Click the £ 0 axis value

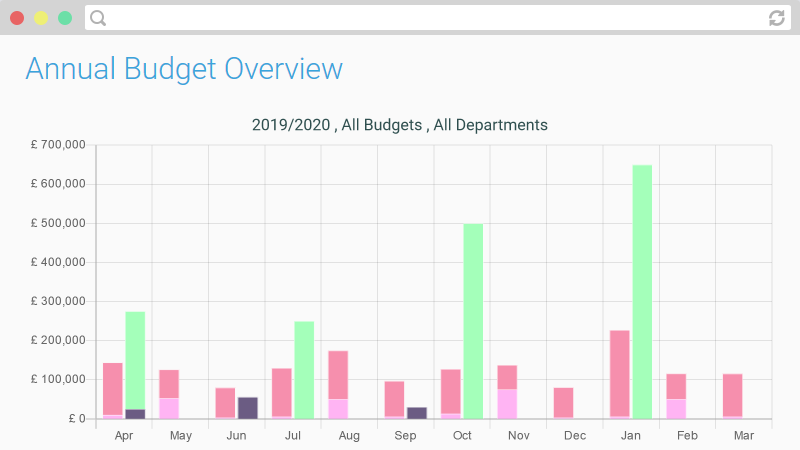77,419
